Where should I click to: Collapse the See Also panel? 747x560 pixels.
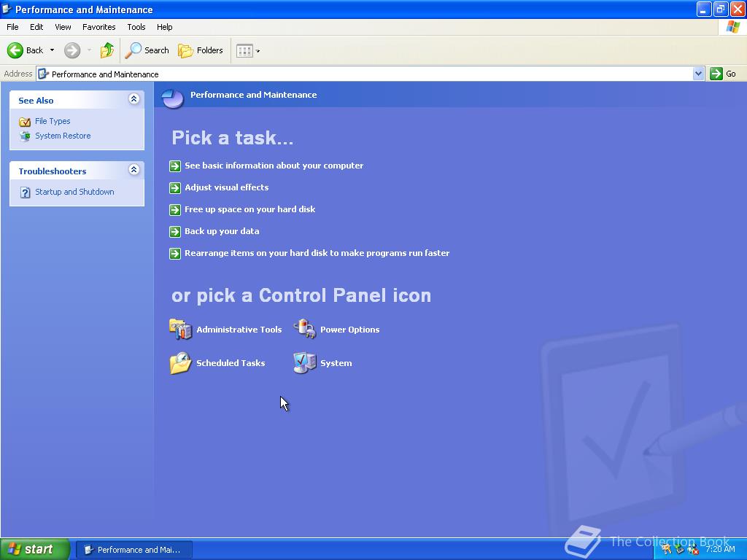(x=134, y=98)
